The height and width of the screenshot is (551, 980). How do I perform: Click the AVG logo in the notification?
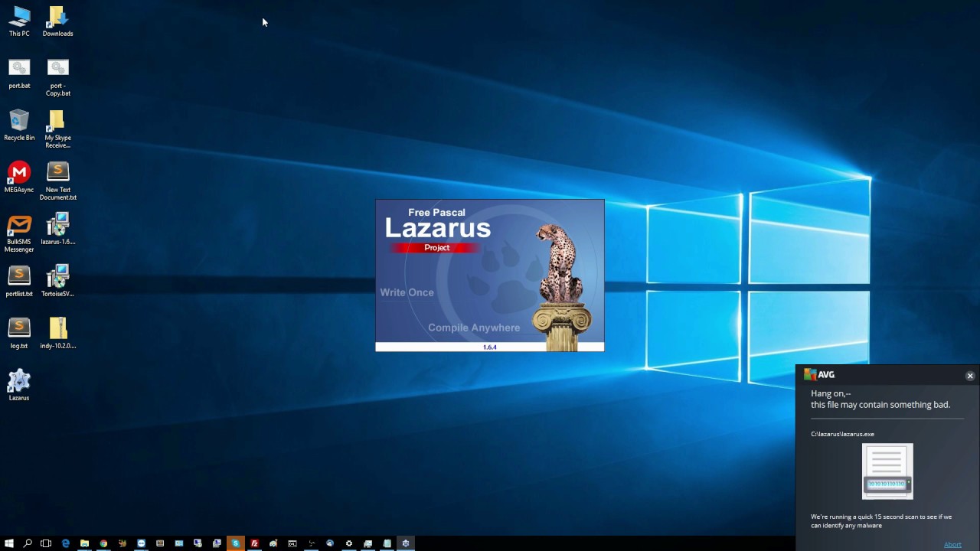click(819, 374)
